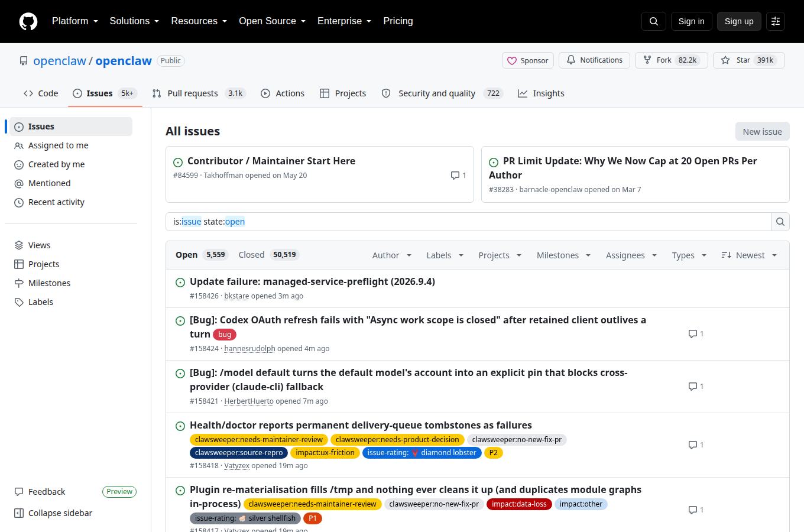
Task: Select the Issues repository tab
Action: pyautogui.click(x=105, y=93)
